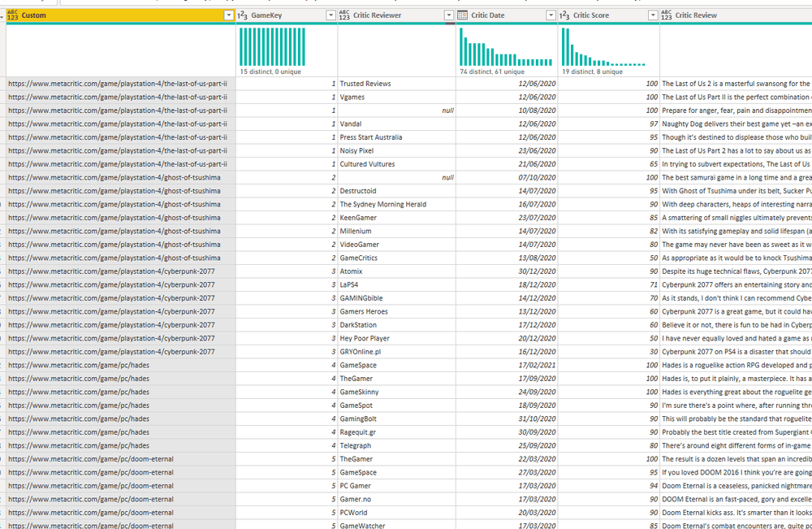Select review starting 'Hades is, to put it plainly'
Screen dimensions: 812x529
click(x=736, y=379)
